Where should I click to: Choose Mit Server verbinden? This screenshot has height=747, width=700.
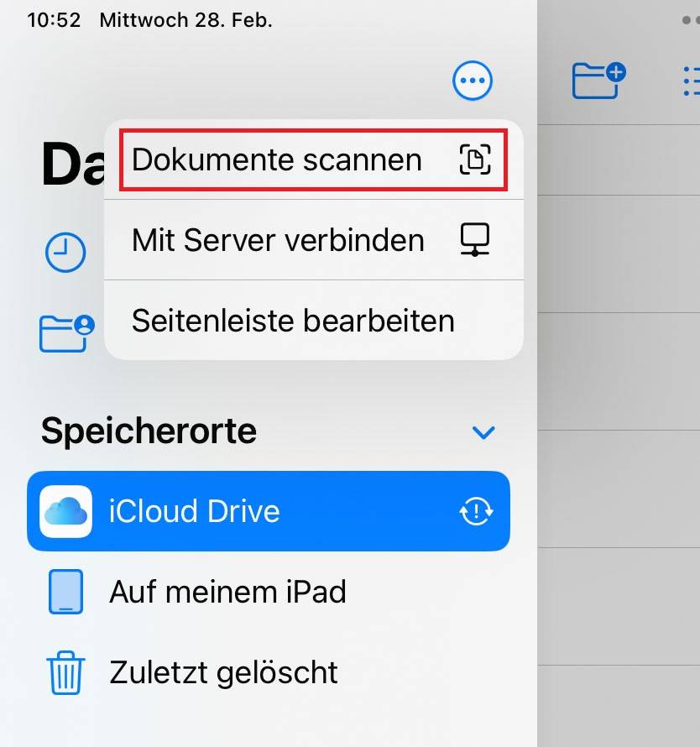(x=314, y=240)
